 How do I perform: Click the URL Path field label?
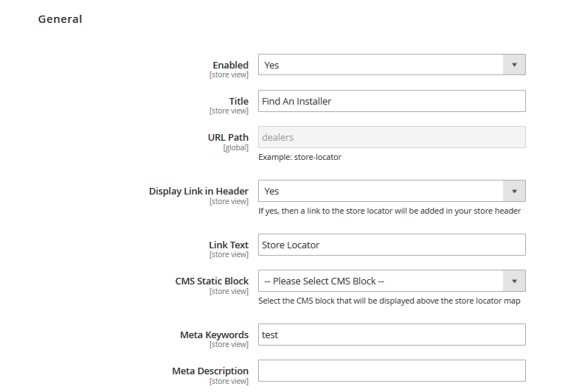[x=228, y=138]
